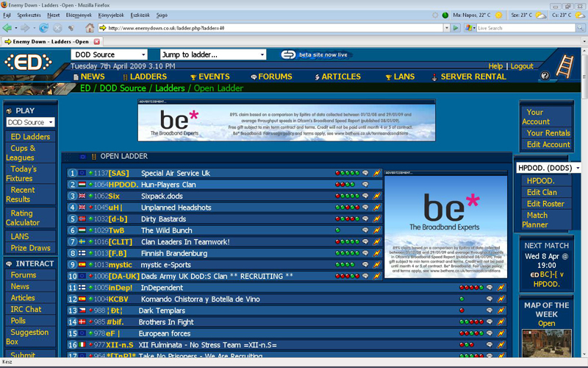Image resolution: width=588 pixels, height=368 pixels.
Task: Open the DOD Source dropdown under PLAY
Action: pos(30,122)
